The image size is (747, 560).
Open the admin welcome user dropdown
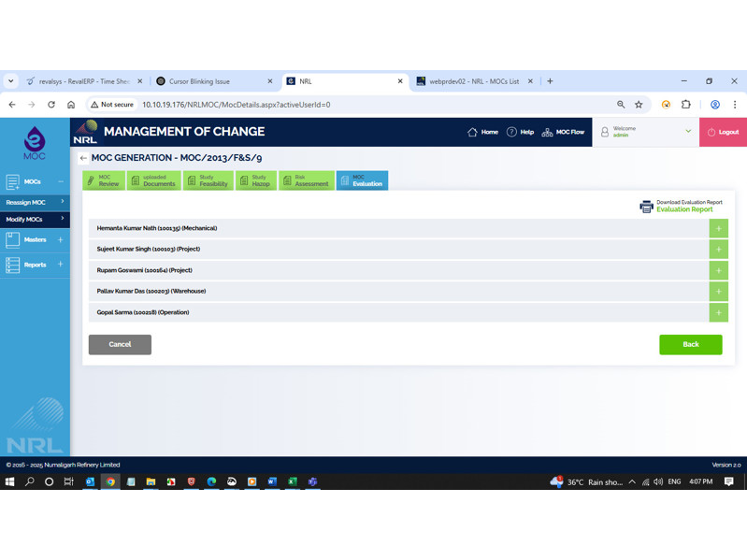688,132
